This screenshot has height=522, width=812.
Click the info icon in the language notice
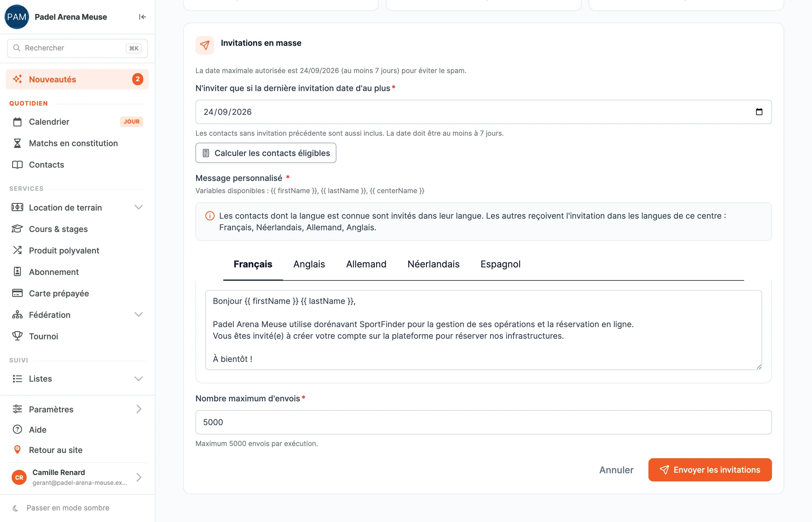pos(210,216)
